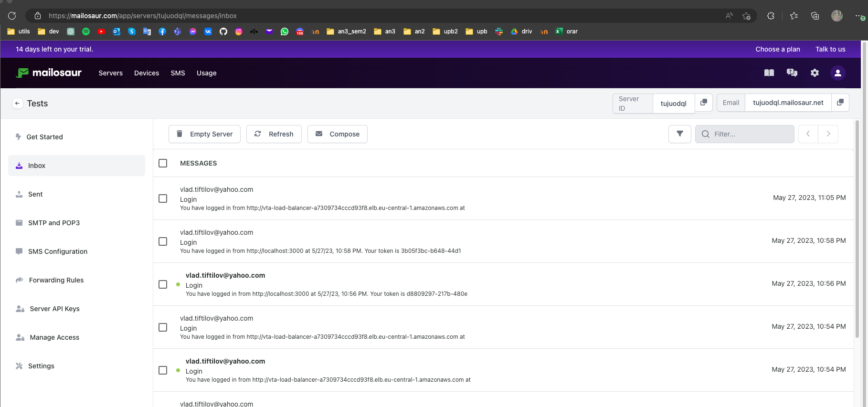Open the Mailosaur documentation book icon
Screen dimensions: 868x407
point(769,73)
